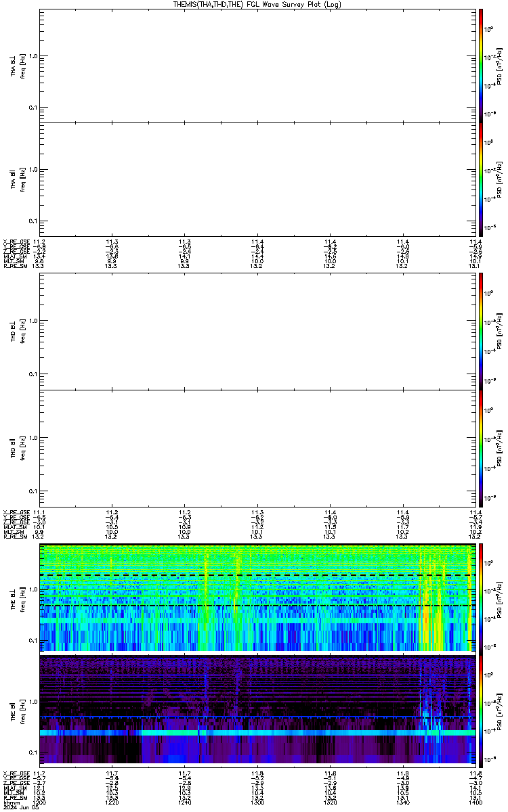Select the empty THA BL spectrogram panel
The height and width of the screenshot is (812, 508).
pyautogui.click(x=256, y=66)
